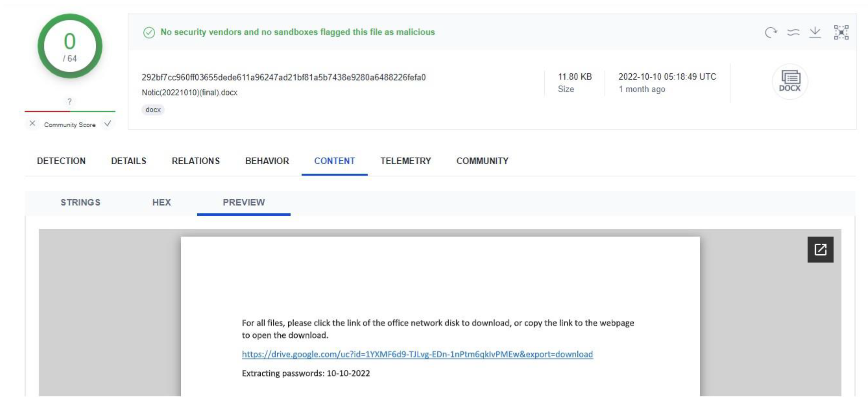Screen dimensions: 868x400
Task: Click the Google Drive download link
Action: coord(417,354)
